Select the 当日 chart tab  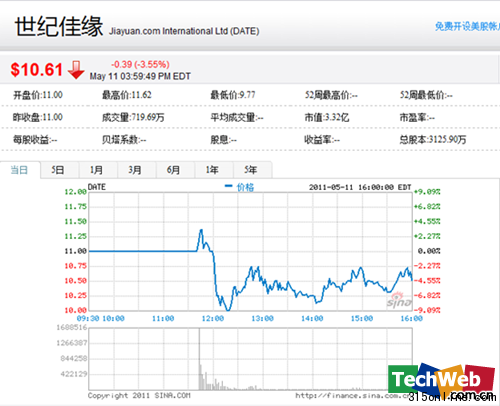tap(19, 170)
